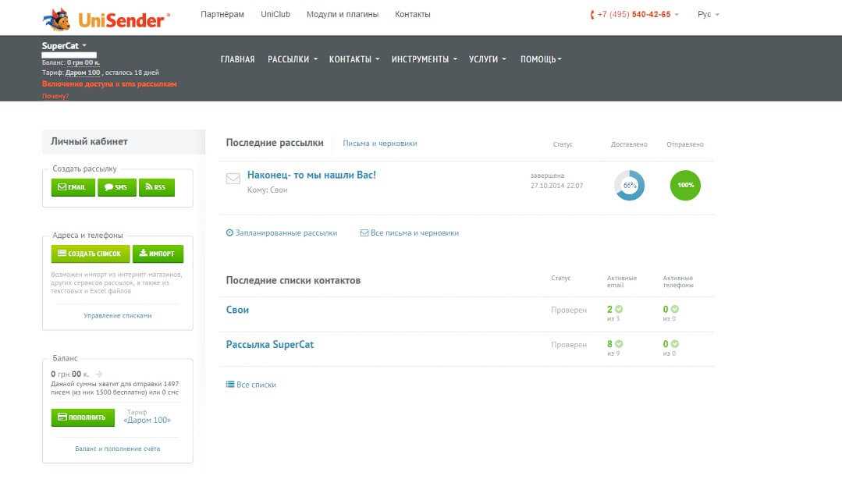This screenshot has height=504, width=842.
Task: Expand the SuperCat account dropdown
Action: pyautogui.click(x=64, y=46)
